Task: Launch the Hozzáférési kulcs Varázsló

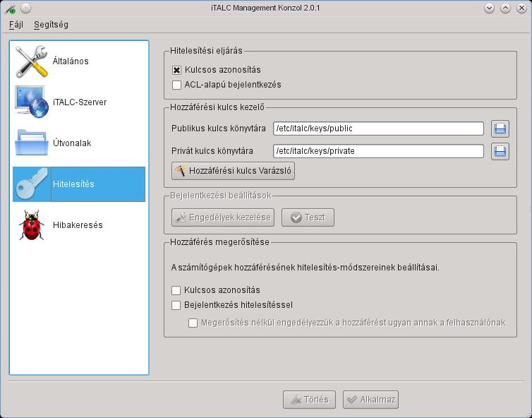Action: coord(233,170)
